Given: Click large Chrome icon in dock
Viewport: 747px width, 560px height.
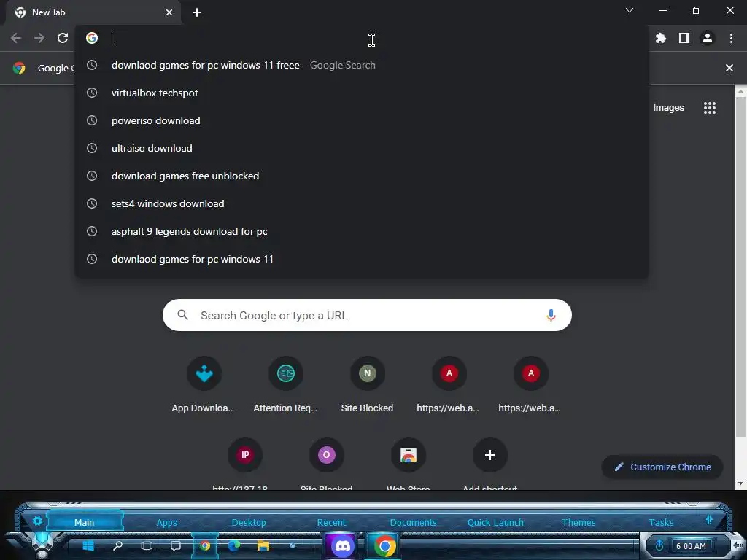Looking at the screenshot, I should click(384, 545).
